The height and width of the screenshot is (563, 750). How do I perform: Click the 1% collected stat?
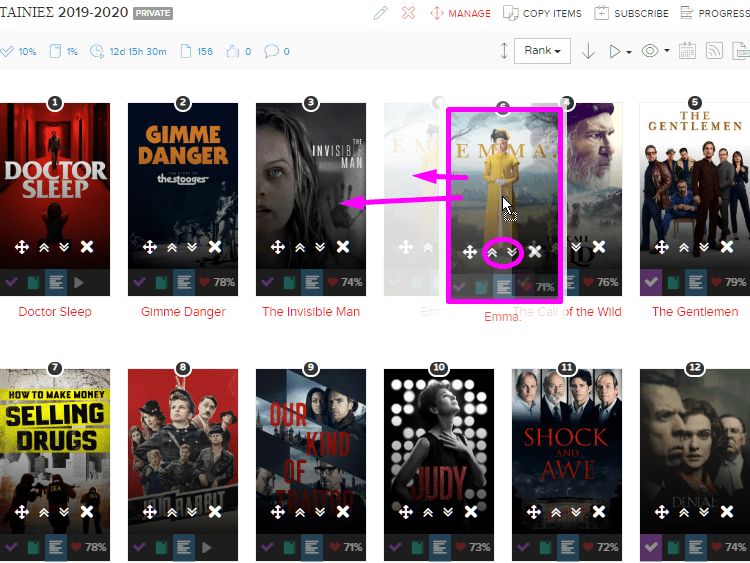click(x=64, y=51)
